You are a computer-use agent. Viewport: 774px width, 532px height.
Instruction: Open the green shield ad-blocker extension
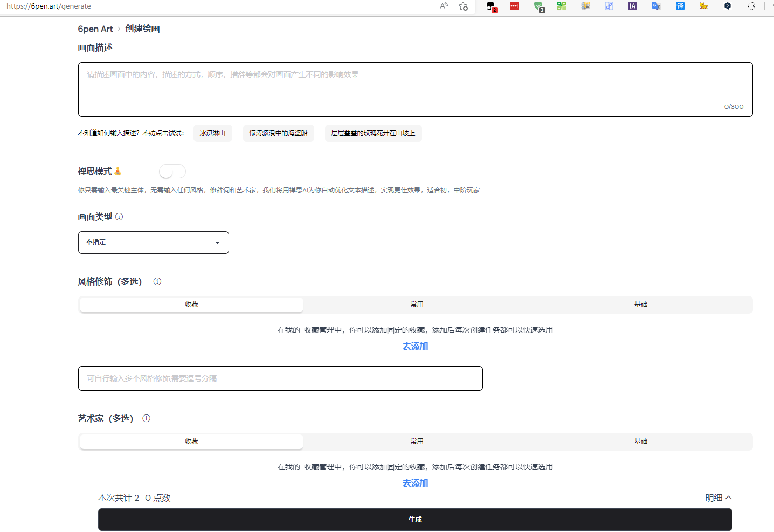538,6
